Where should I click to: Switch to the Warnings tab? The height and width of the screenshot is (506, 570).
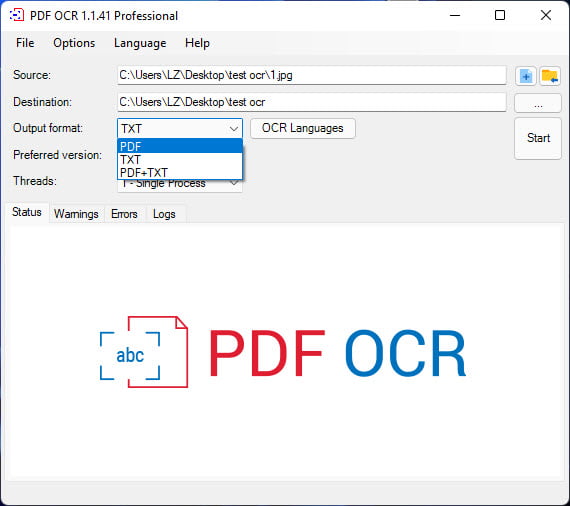[76, 214]
